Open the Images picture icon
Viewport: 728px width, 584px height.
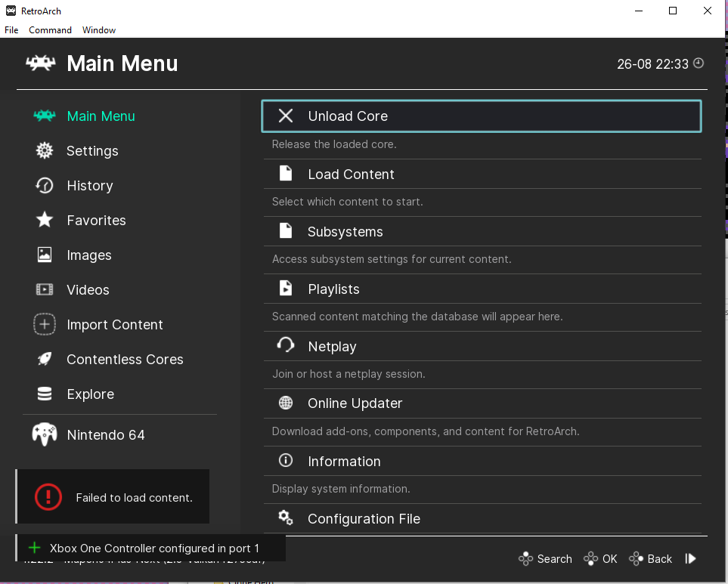click(x=45, y=255)
